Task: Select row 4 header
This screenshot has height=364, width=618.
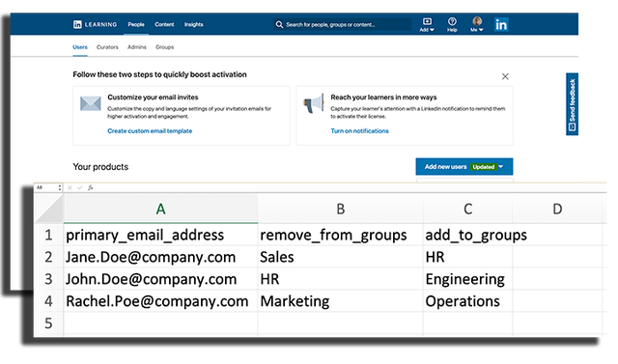Action: (48, 301)
